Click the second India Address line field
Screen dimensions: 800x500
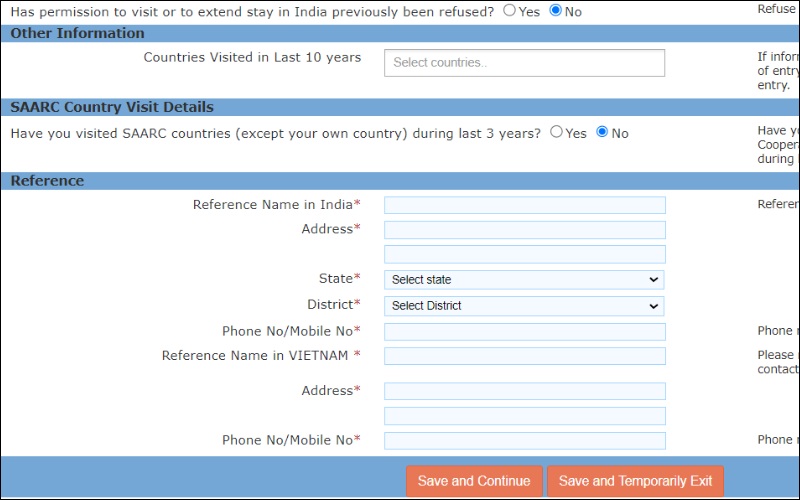524,255
